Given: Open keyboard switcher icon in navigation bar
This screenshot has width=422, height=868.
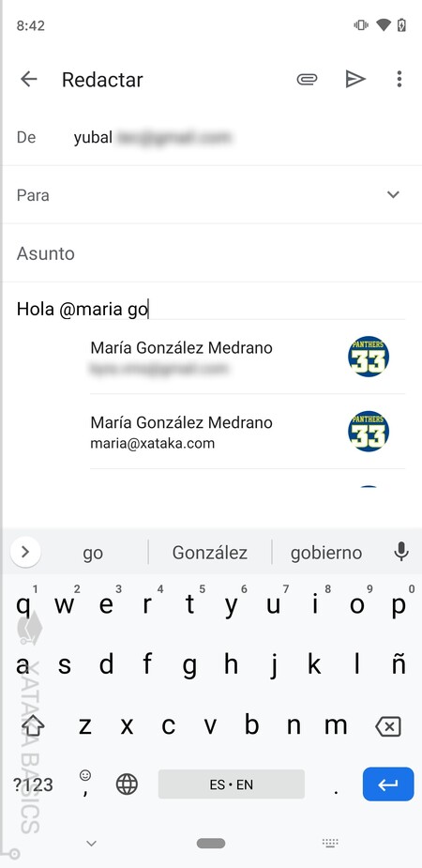Looking at the screenshot, I should (330, 844).
